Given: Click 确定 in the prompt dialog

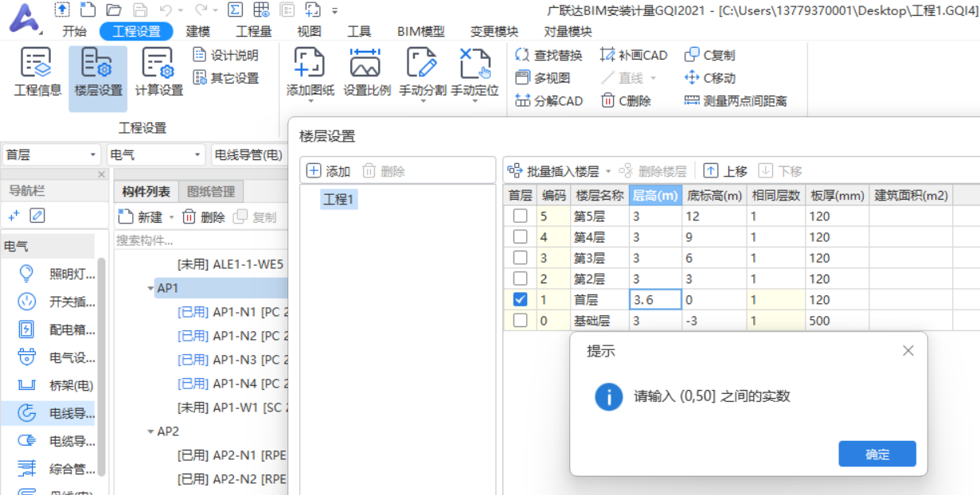Looking at the screenshot, I should 877,454.
